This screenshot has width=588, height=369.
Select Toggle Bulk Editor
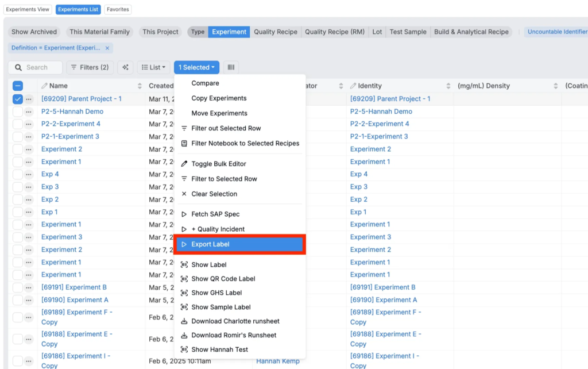[240, 164]
